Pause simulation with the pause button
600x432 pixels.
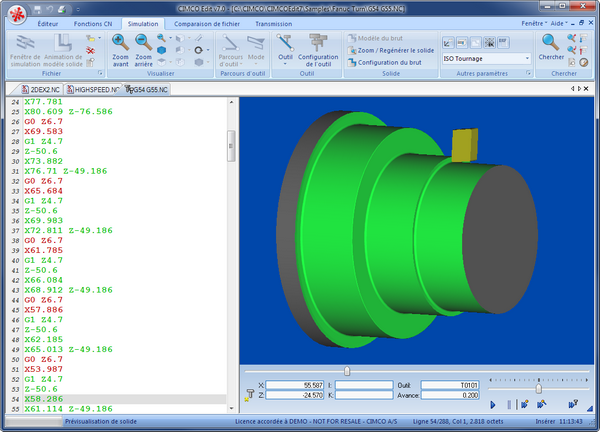(509, 404)
